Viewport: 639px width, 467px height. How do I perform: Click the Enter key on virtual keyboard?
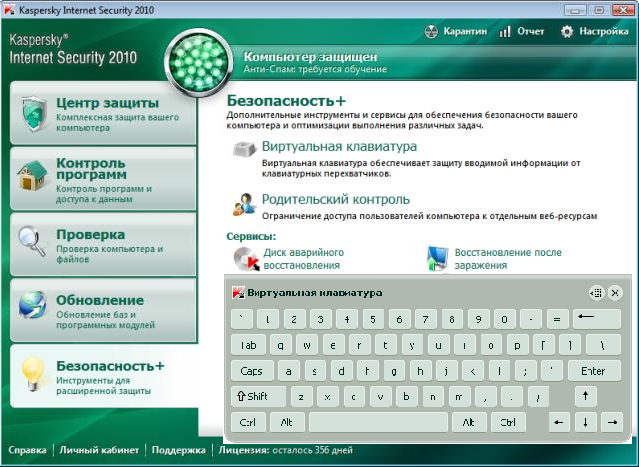[x=594, y=371]
